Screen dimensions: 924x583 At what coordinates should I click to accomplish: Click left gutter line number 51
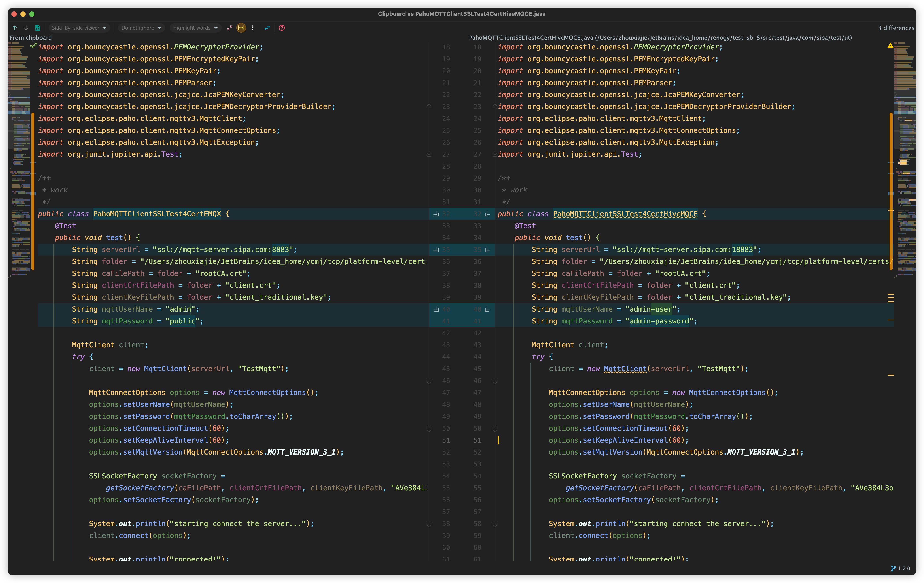[x=446, y=440]
